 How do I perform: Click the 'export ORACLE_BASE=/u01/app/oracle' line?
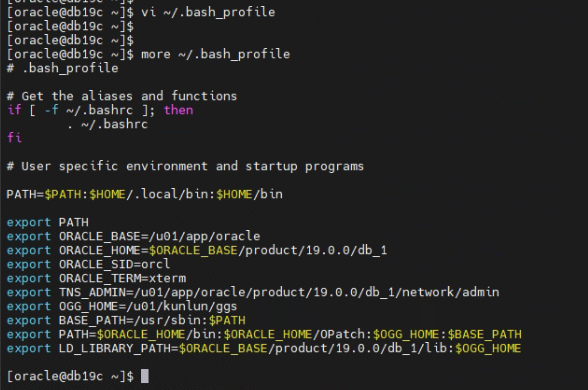click(x=134, y=236)
